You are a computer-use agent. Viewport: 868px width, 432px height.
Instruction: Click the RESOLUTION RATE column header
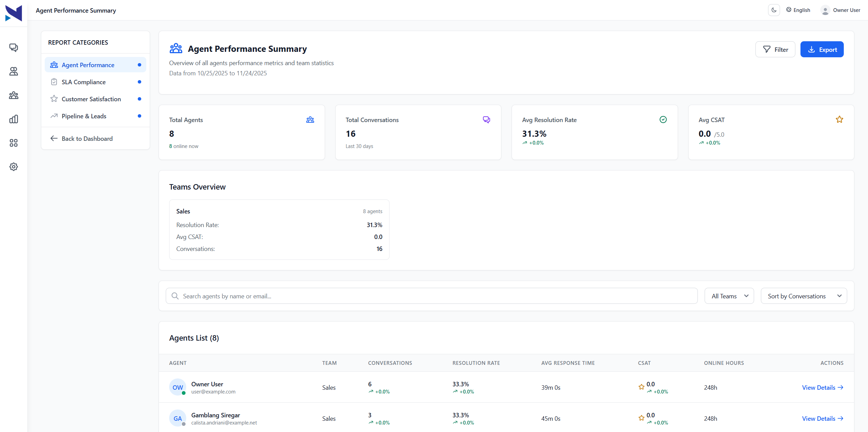476,363
